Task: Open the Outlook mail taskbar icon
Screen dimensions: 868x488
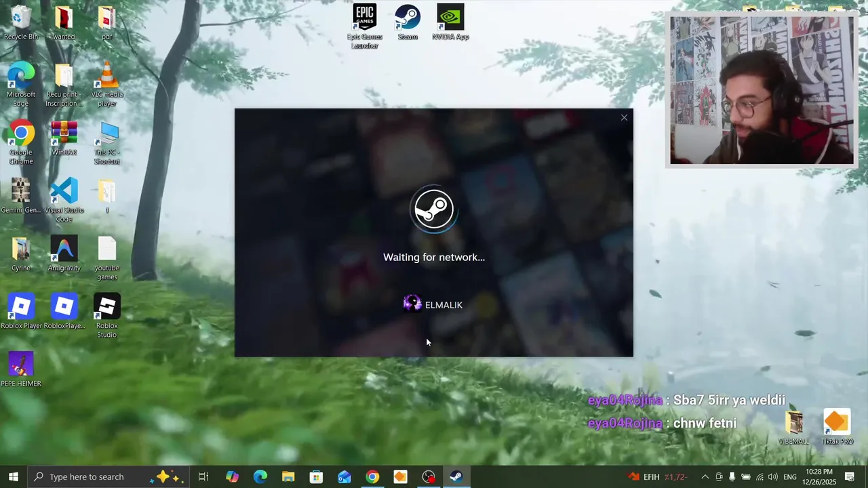Action: pos(344,476)
